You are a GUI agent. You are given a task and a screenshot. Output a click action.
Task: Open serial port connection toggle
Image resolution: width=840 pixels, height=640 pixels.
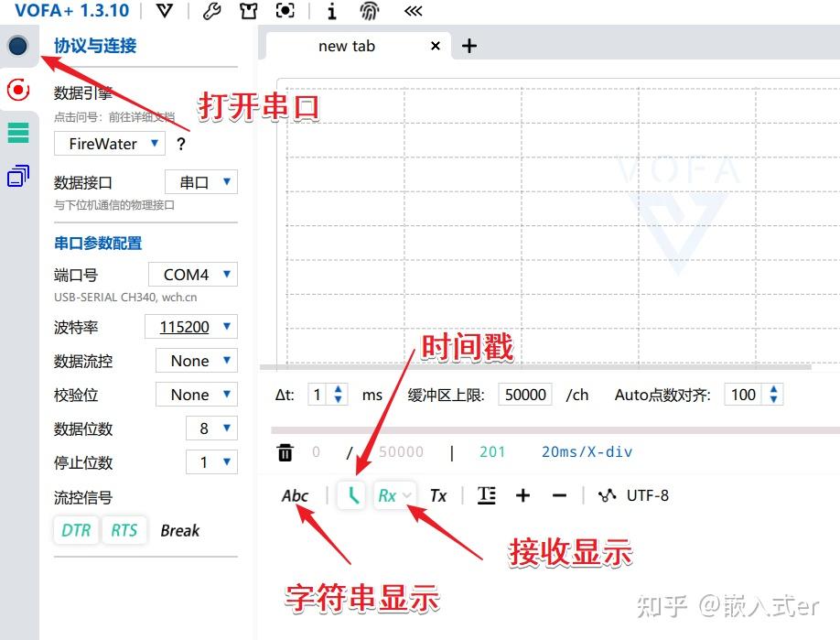click(x=18, y=46)
